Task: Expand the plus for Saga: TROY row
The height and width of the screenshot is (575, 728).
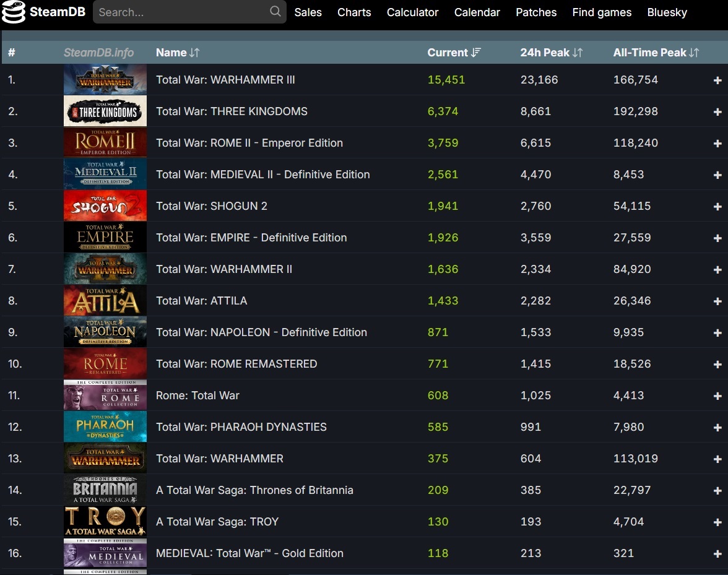Action: [717, 522]
